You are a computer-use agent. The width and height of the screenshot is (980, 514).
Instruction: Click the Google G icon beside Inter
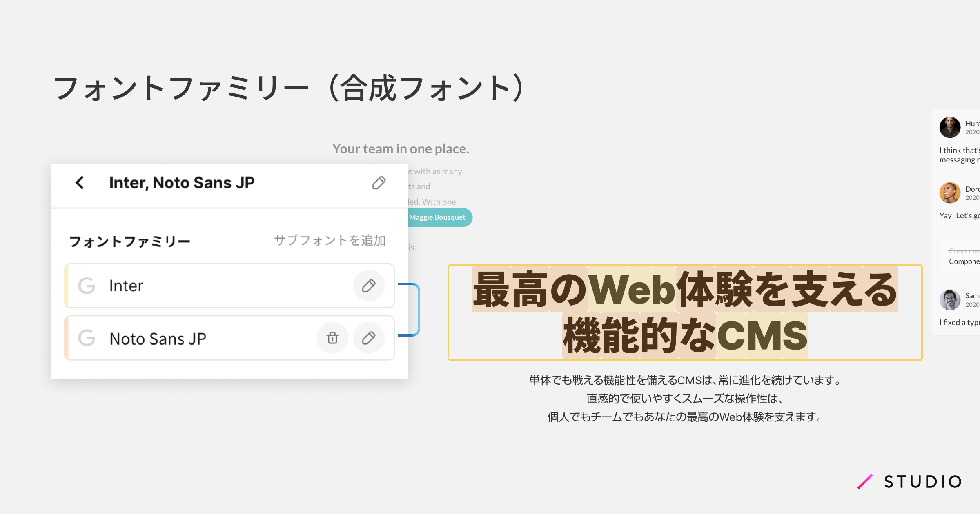[x=87, y=286]
